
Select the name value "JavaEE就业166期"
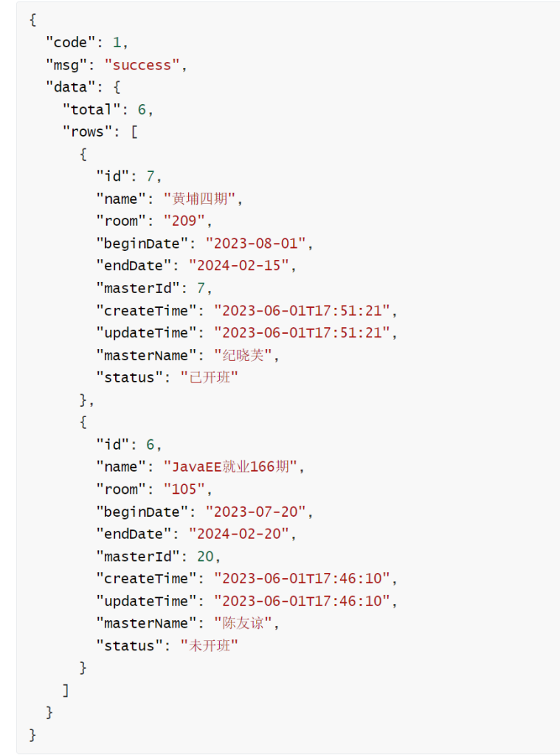[234, 467]
